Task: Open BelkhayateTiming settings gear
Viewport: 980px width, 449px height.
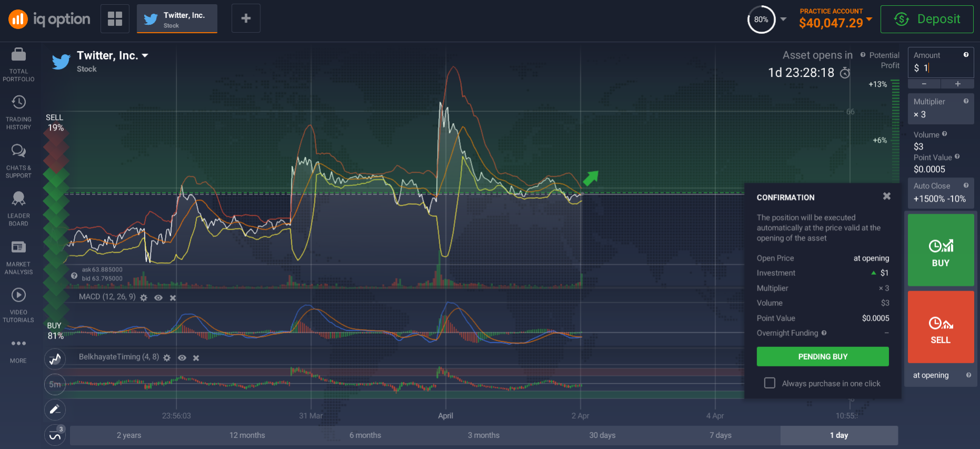Action: point(167,357)
